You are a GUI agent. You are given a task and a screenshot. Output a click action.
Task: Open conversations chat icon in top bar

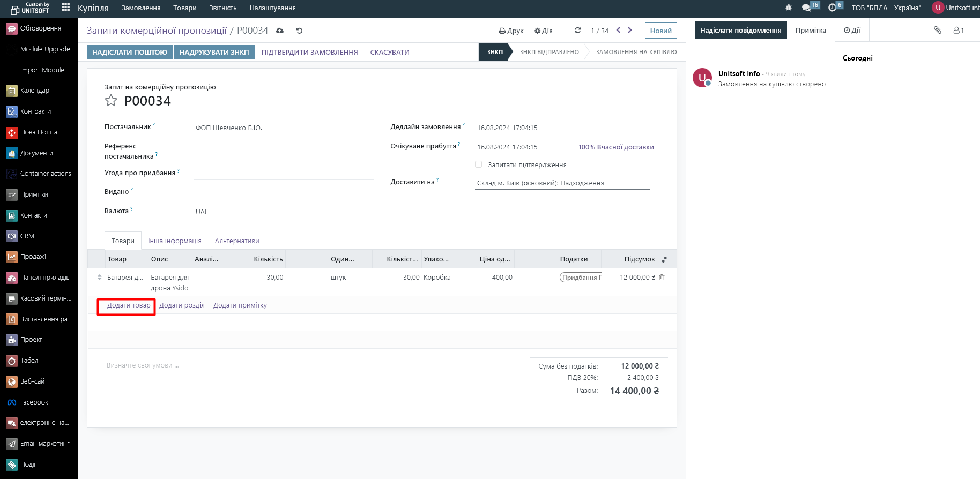coord(806,8)
